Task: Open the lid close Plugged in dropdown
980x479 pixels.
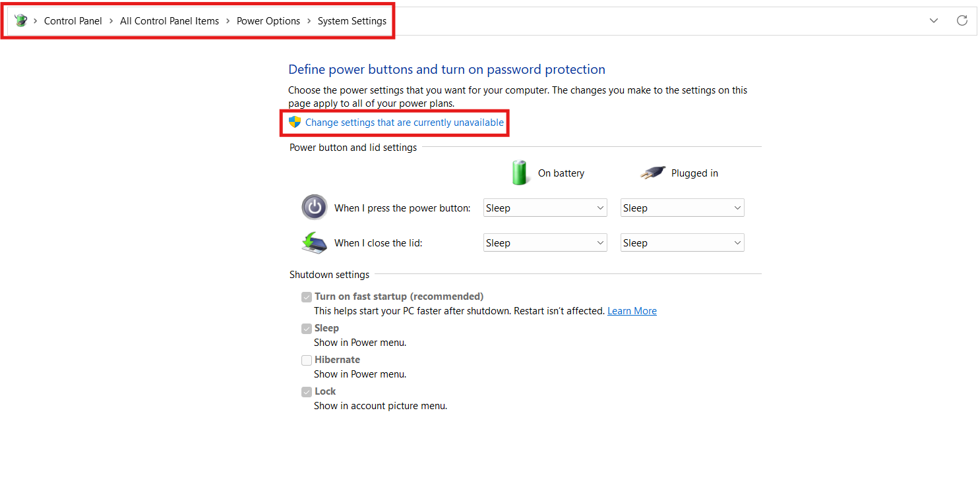Action: [682, 242]
